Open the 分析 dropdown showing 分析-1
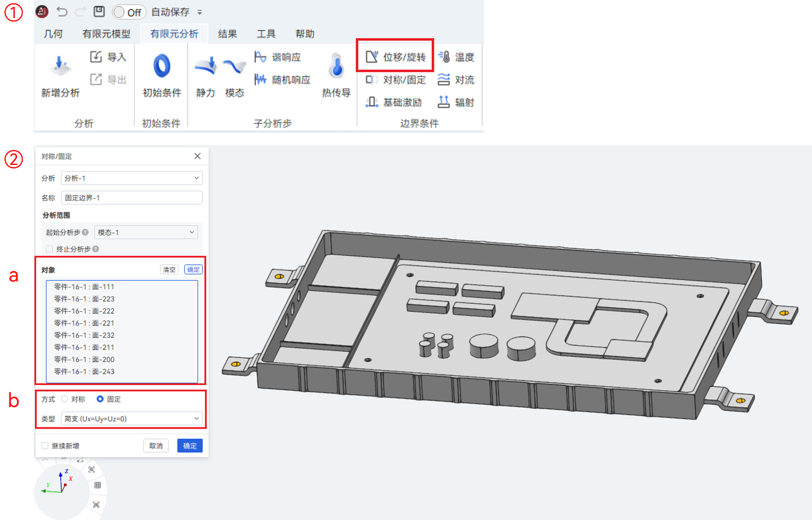Image resolution: width=812 pixels, height=520 pixels. [131, 178]
